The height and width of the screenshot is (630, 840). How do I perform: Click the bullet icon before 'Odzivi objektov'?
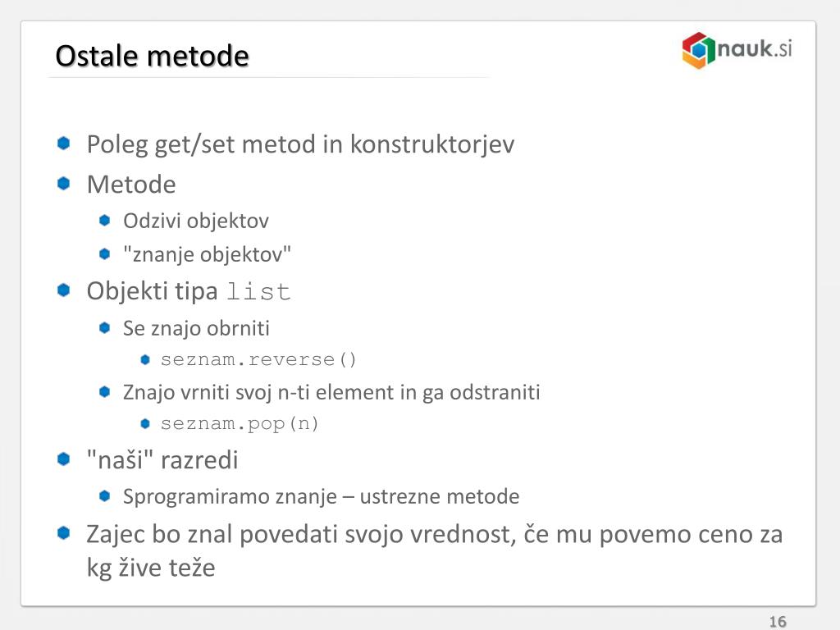(104, 220)
